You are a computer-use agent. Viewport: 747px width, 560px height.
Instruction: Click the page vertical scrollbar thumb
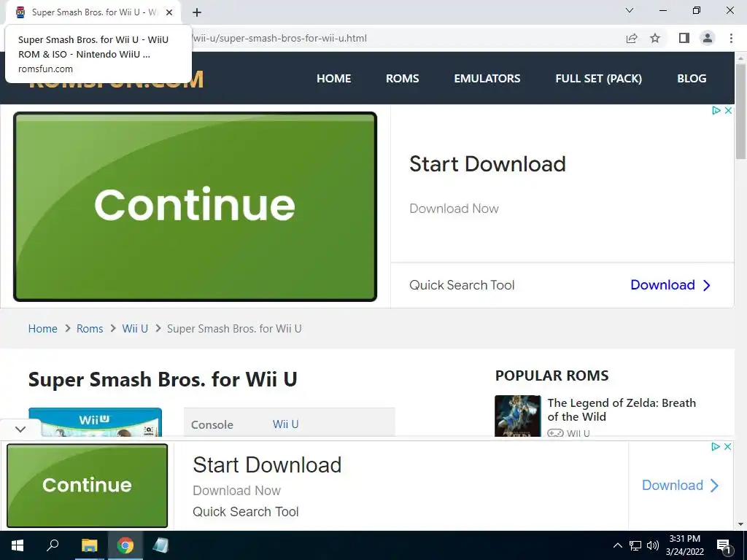point(740,112)
